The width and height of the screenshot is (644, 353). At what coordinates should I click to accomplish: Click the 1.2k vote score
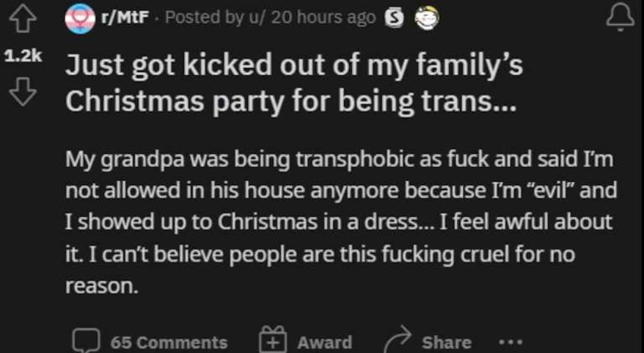23,56
